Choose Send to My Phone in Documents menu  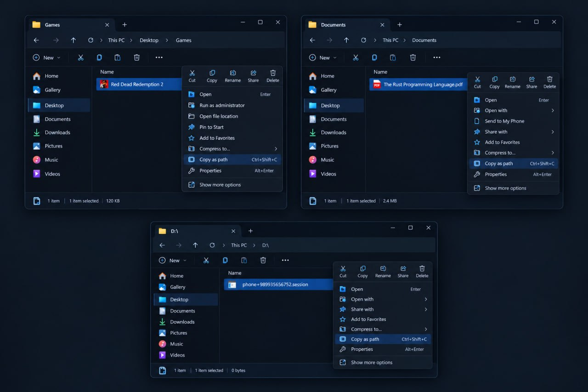pyautogui.click(x=514, y=121)
